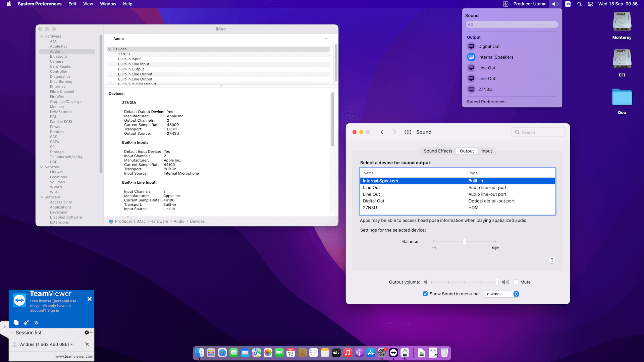This screenshot has width=644, height=362.
Task: Select Graphics/Displays in sidebar
Action: coord(66,102)
